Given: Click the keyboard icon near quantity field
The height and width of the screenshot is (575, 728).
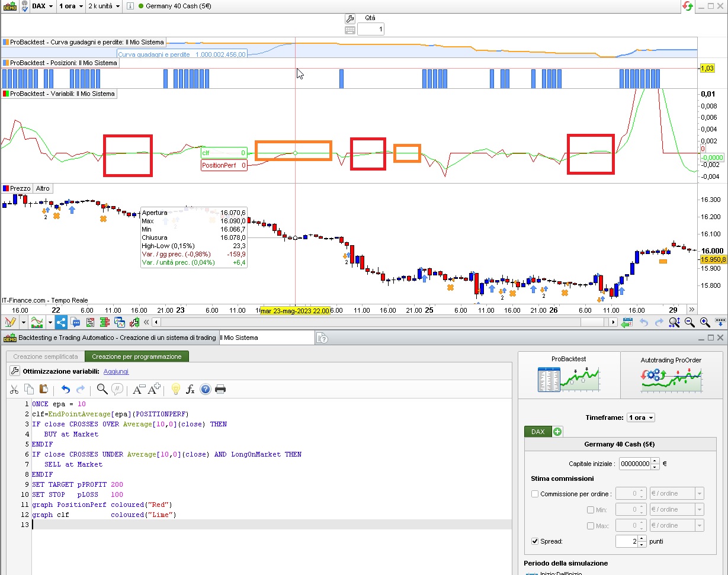Looking at the screenshot, I should coord(349,30).
